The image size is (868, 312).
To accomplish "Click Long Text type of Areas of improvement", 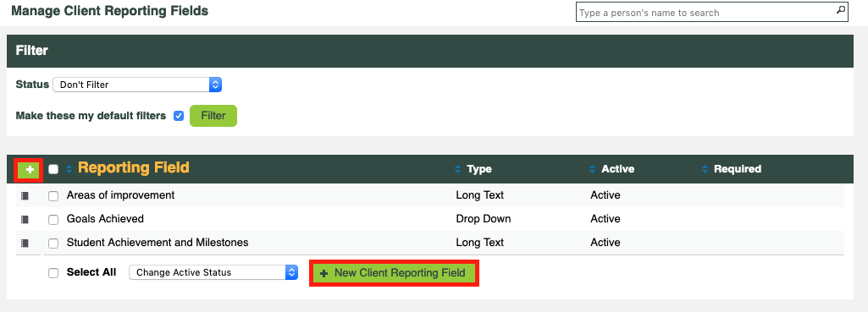I will (x=480, y=195).
